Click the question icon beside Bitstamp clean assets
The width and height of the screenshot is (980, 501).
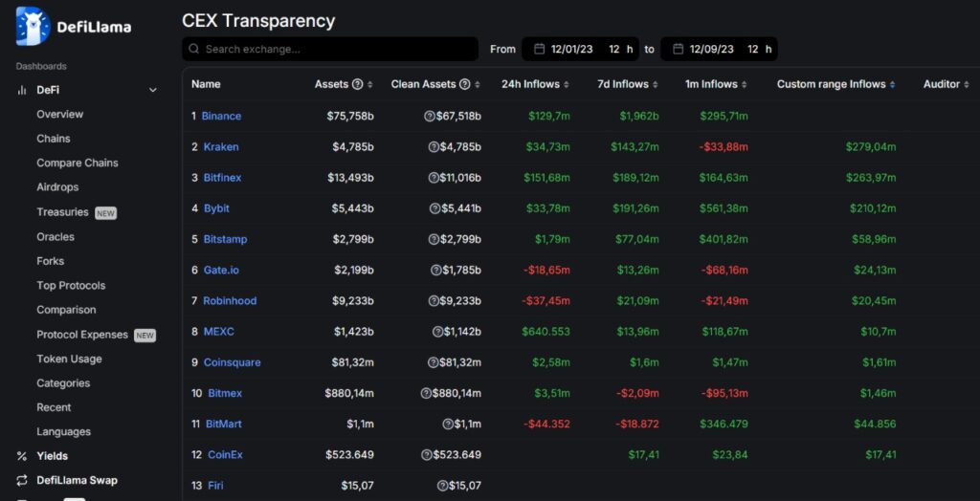tap(434, 239)
